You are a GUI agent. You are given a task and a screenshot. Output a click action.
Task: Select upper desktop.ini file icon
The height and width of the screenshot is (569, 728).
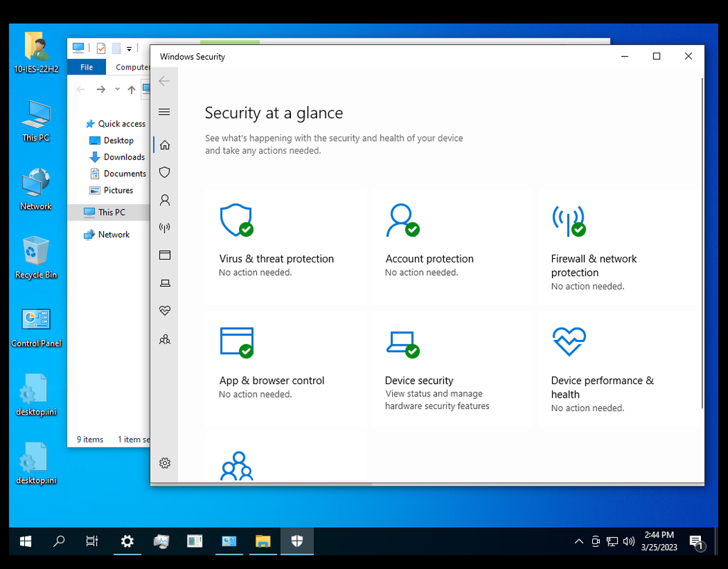tap(36, 395)
